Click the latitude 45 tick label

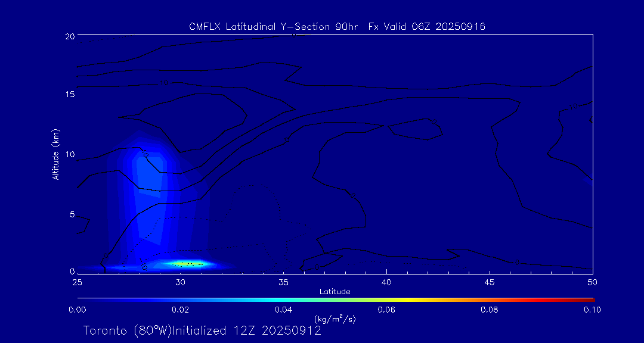click(x=489, y=281)
